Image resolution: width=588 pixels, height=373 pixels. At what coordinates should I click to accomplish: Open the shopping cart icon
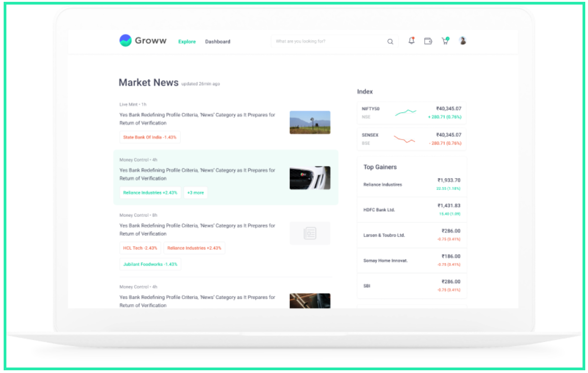445,41
